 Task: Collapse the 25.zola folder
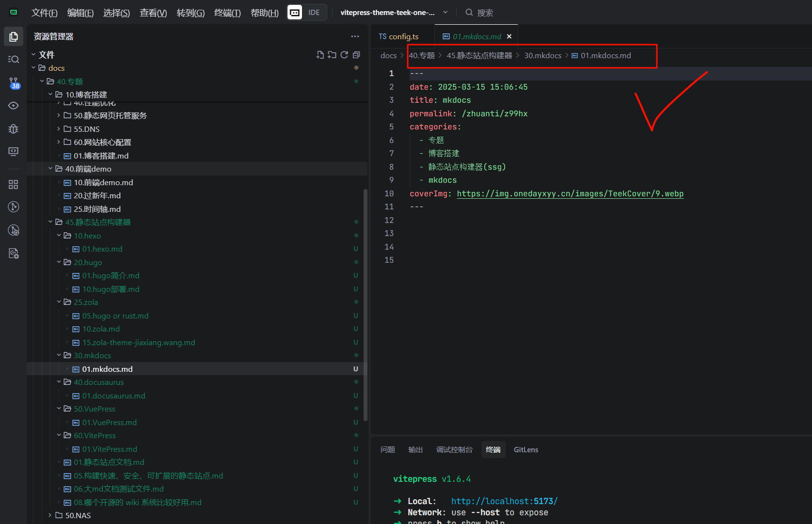[x=59, y=302]
